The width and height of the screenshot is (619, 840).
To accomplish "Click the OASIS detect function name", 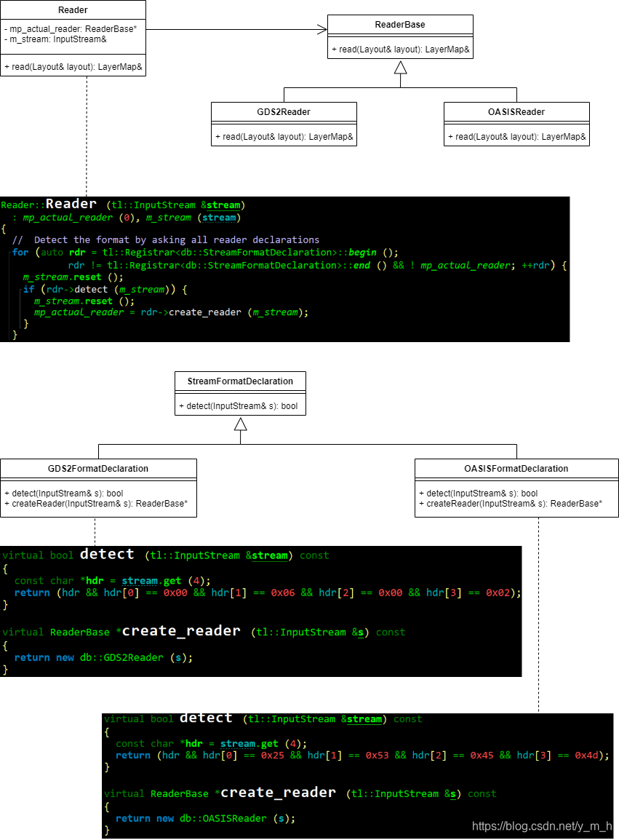I will tap(206, 718).
